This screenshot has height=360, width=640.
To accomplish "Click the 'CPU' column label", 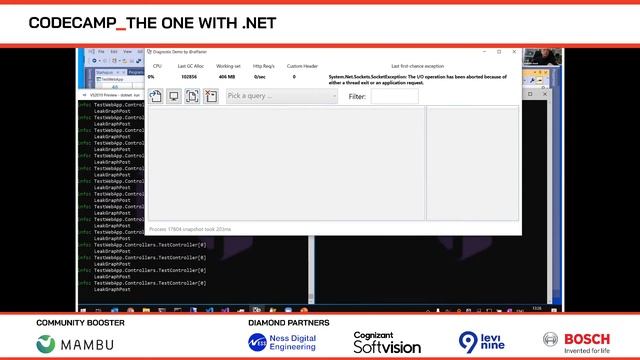I will coord(157,66).
